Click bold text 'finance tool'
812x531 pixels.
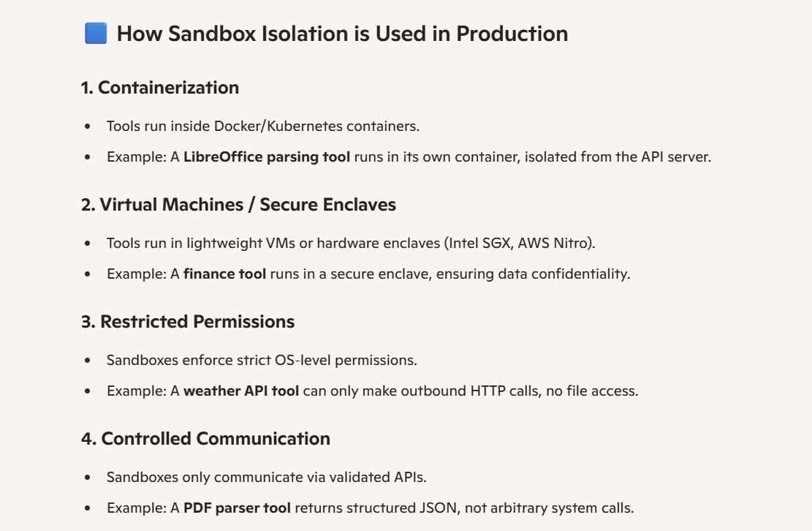[x=225, y=274]
